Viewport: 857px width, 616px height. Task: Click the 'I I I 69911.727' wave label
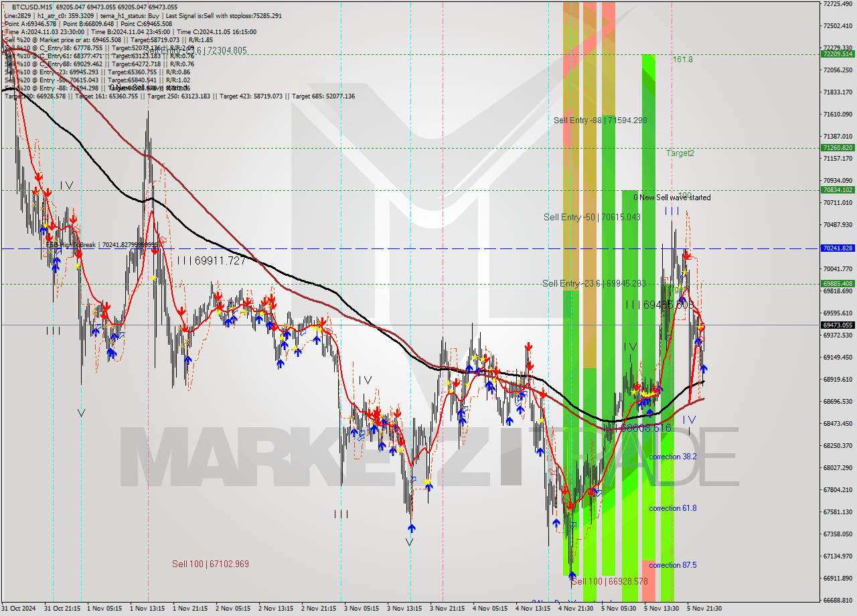point(212,260)
